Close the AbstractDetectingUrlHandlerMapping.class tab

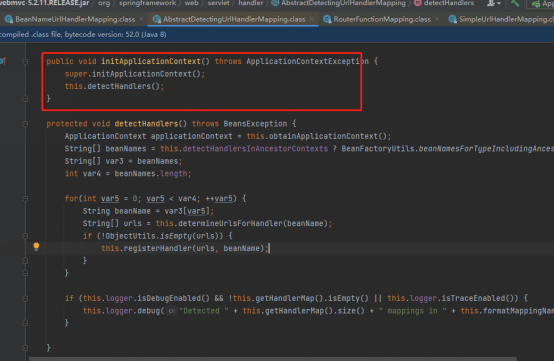311,19
